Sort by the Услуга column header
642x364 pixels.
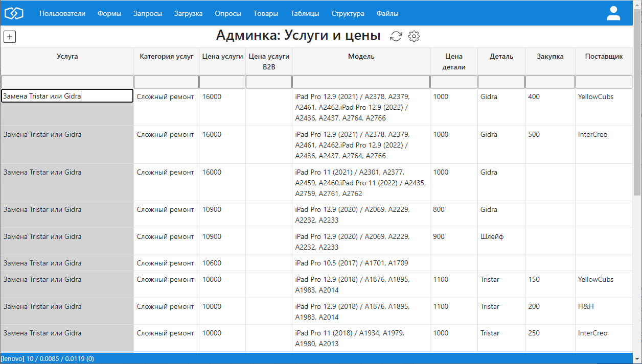click(x=67, y=61)
